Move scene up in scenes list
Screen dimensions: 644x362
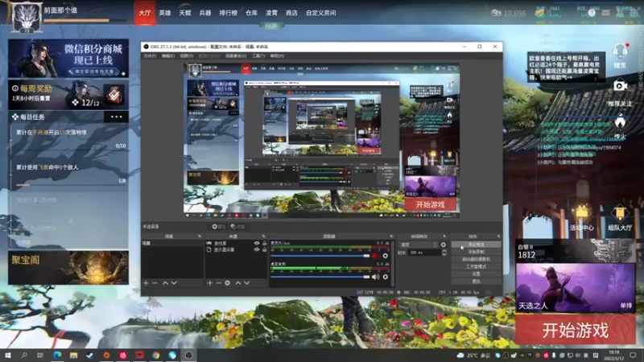(165, 283)
